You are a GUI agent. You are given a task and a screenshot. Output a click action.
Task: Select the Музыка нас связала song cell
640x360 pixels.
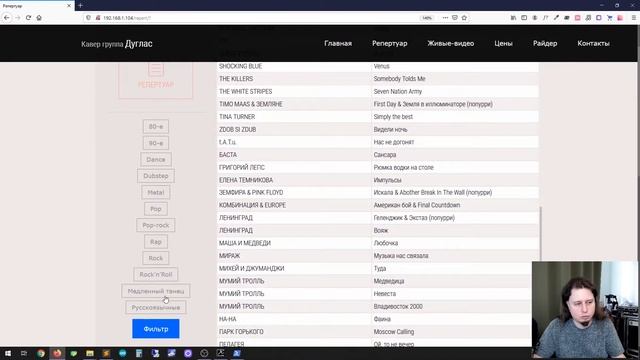[x=455, y=256]
